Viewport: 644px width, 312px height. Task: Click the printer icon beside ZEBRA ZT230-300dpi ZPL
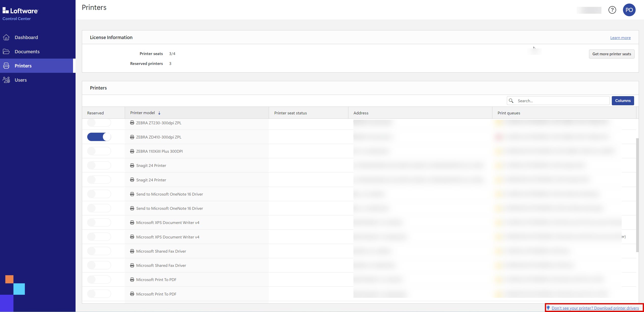(x=132, y=123)
